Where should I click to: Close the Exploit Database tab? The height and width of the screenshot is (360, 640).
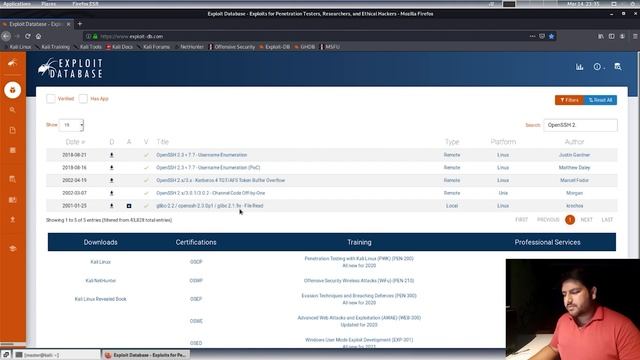coord(69,24)
